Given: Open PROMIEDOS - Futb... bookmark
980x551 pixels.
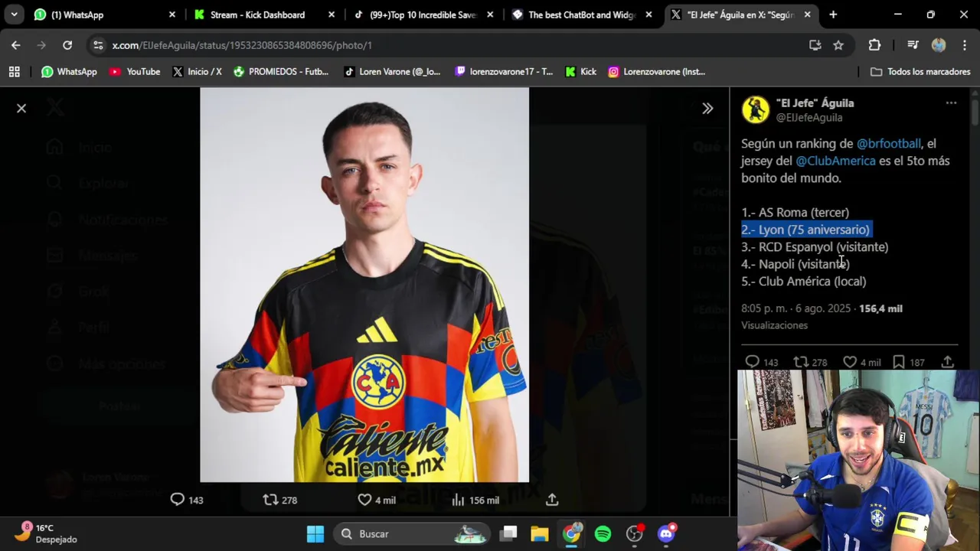Looking at the screenshot, I should pos(281,71).
